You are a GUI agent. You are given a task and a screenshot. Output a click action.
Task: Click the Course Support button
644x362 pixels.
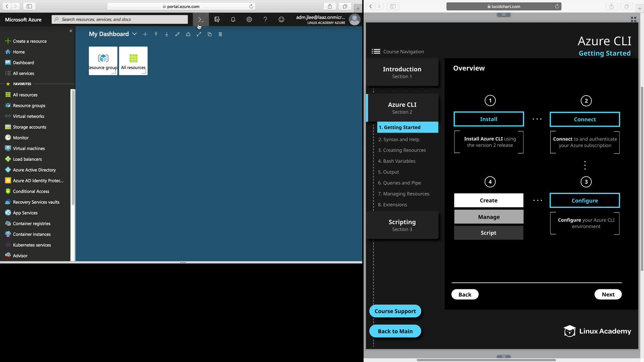pyautogui.click(x=395, y=311)
